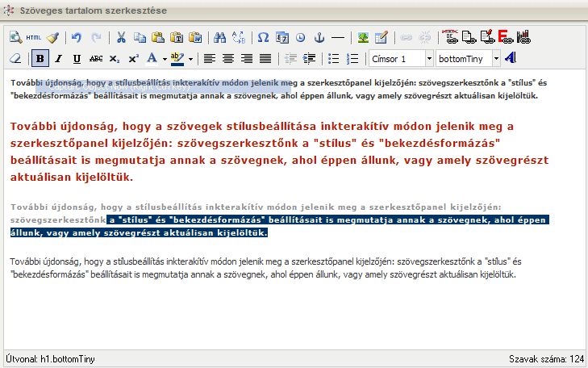Apply the highlight background color swatch

click(178, 59)
